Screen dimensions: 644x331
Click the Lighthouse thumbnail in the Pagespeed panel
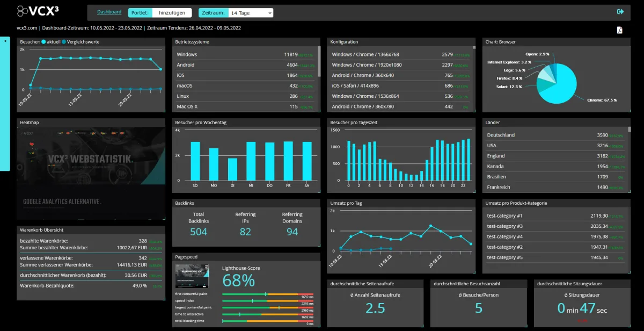coord(192,277)
